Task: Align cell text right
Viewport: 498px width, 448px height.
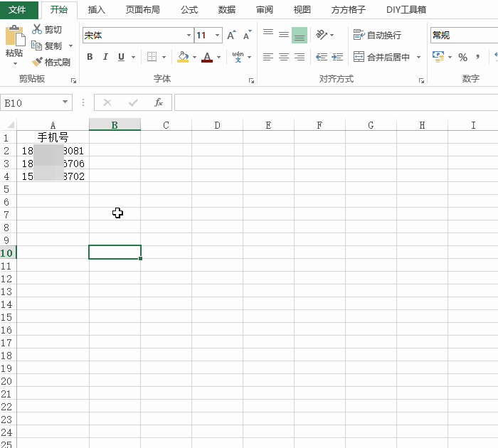Action: pos(300,57)
